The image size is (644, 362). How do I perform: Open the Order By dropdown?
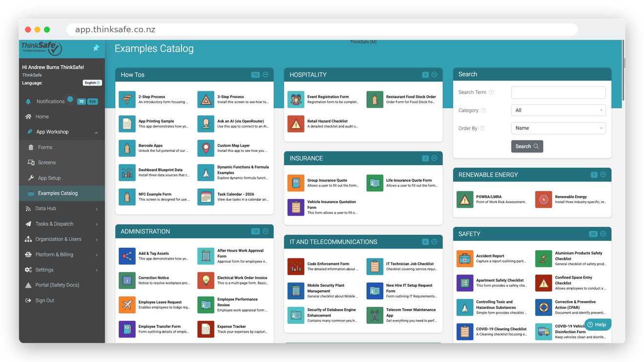pos(558,128)
